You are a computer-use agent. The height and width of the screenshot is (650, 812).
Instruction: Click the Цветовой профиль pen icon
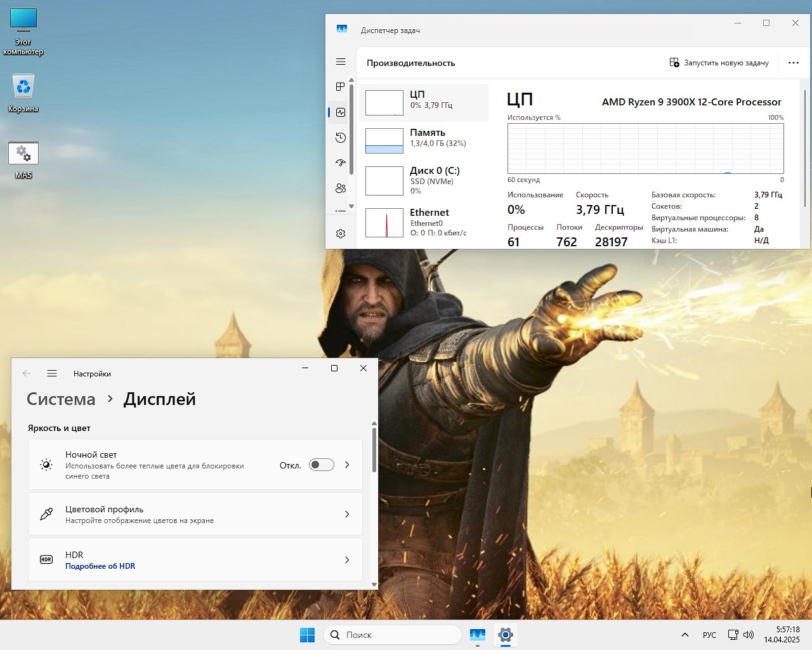[46, 514]
